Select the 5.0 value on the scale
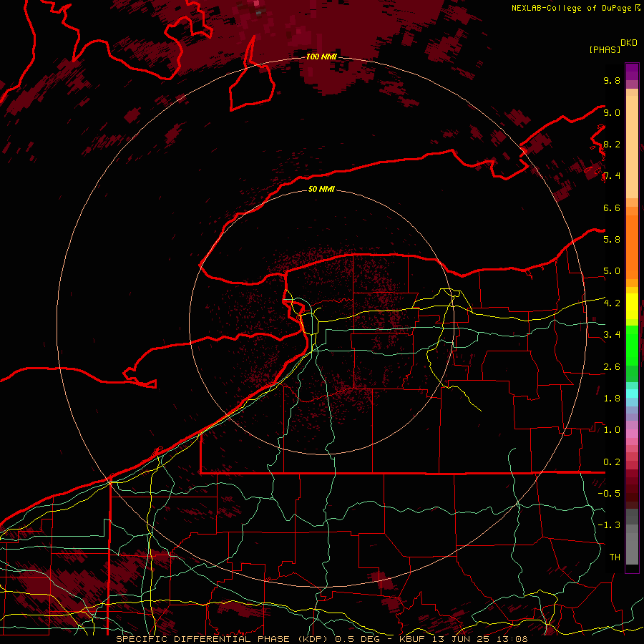Viewport: 644px width, 644px height. 612,271
